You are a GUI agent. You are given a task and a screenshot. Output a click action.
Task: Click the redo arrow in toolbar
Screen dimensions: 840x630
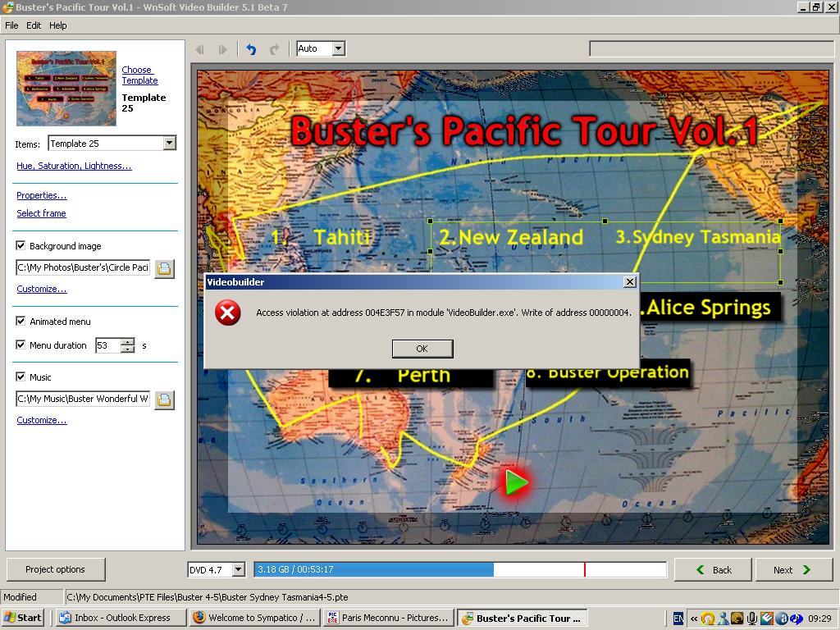click(x=275, y=49)
